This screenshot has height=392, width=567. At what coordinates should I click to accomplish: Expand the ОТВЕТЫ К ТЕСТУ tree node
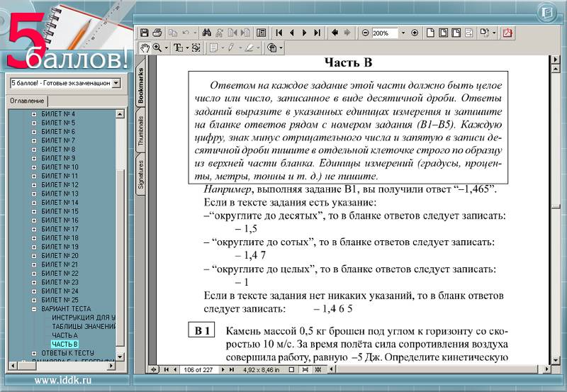(x=34, y=353)
